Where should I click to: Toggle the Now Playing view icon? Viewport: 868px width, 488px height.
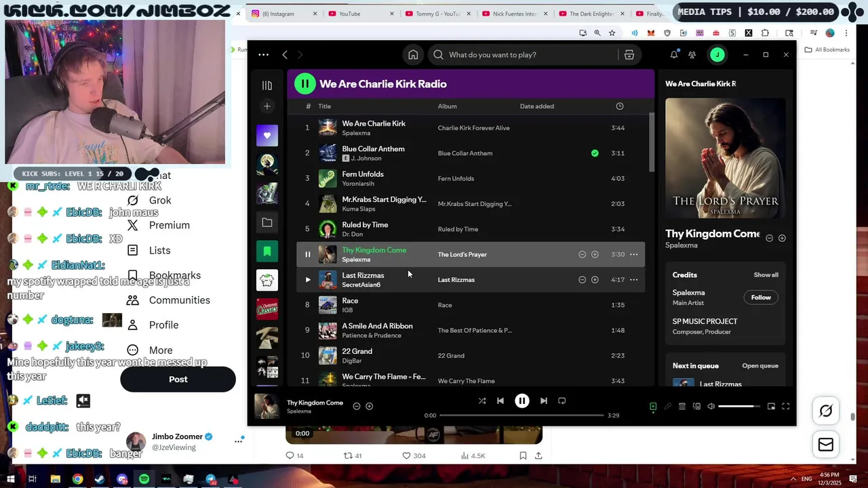(x=653, y=407)
